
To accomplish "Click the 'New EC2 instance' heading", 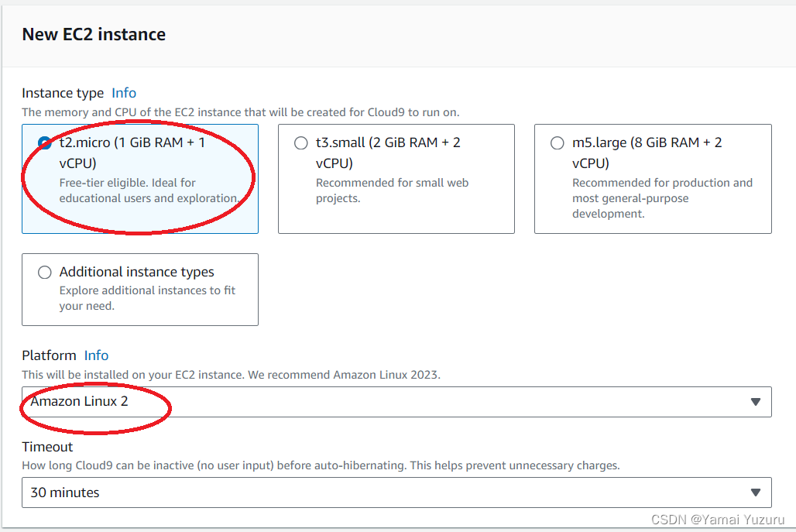I will (x=94, y=35).
